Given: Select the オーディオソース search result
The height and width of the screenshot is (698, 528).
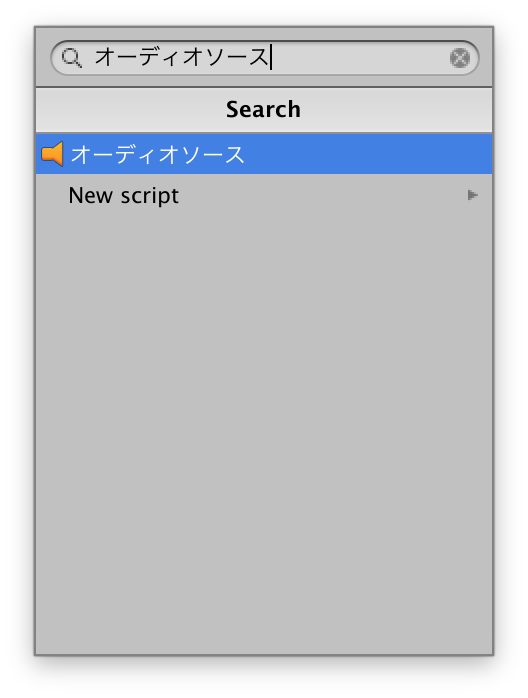Looking at the screenshot, I should tap(264, 154).
